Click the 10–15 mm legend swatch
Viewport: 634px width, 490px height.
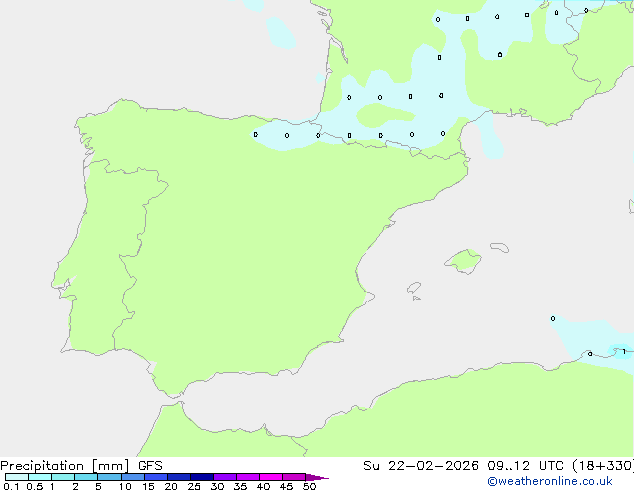coord(133,477)
